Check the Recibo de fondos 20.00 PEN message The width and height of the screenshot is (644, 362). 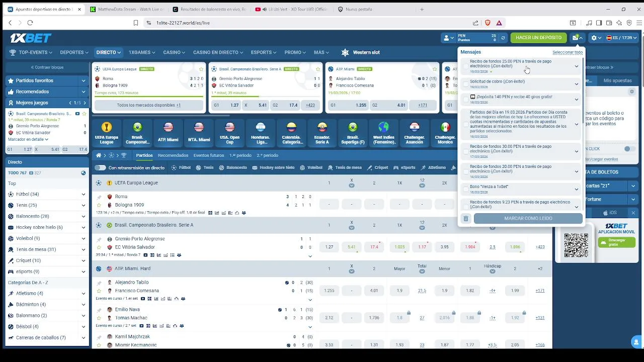point(466,171)
